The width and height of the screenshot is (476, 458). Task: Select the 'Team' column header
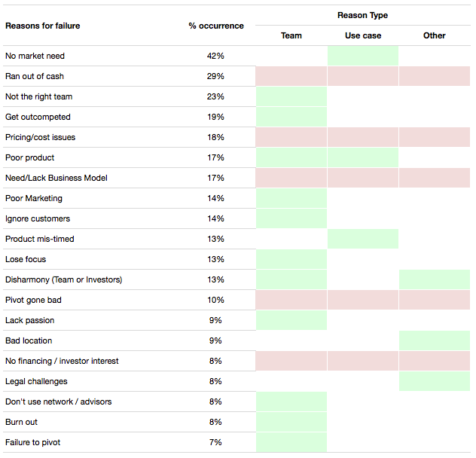(291, 35)
